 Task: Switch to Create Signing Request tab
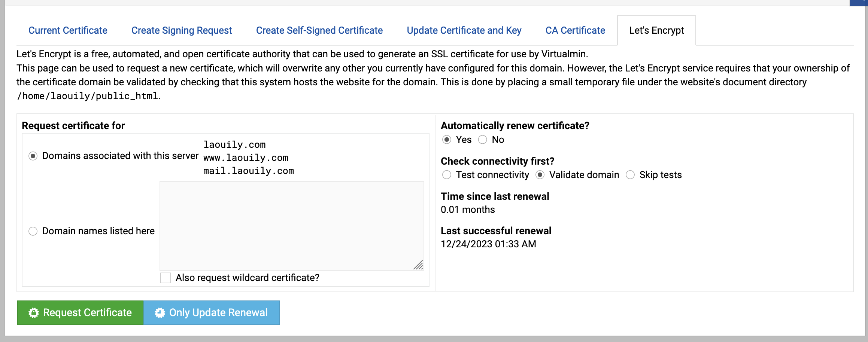point(182,30)
